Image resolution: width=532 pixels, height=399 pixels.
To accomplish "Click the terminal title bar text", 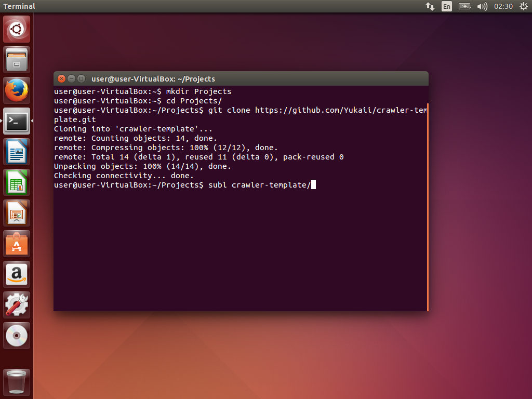I will click(153, 79).
